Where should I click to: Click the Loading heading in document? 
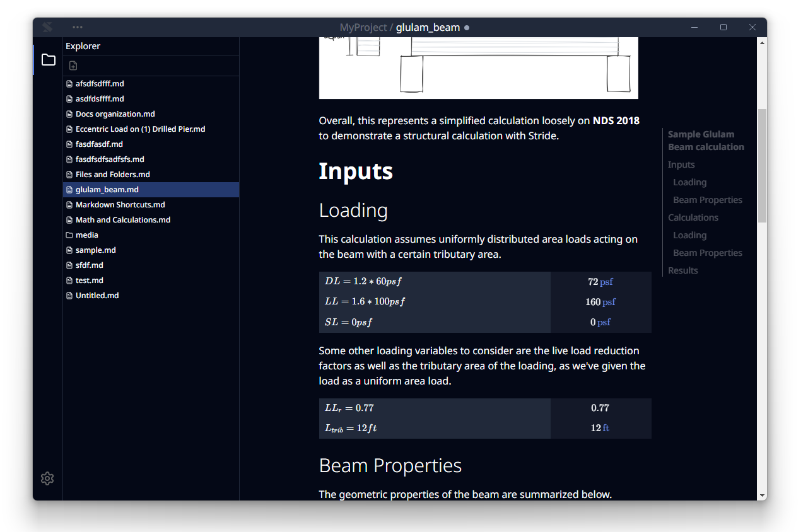pos(353,211)
